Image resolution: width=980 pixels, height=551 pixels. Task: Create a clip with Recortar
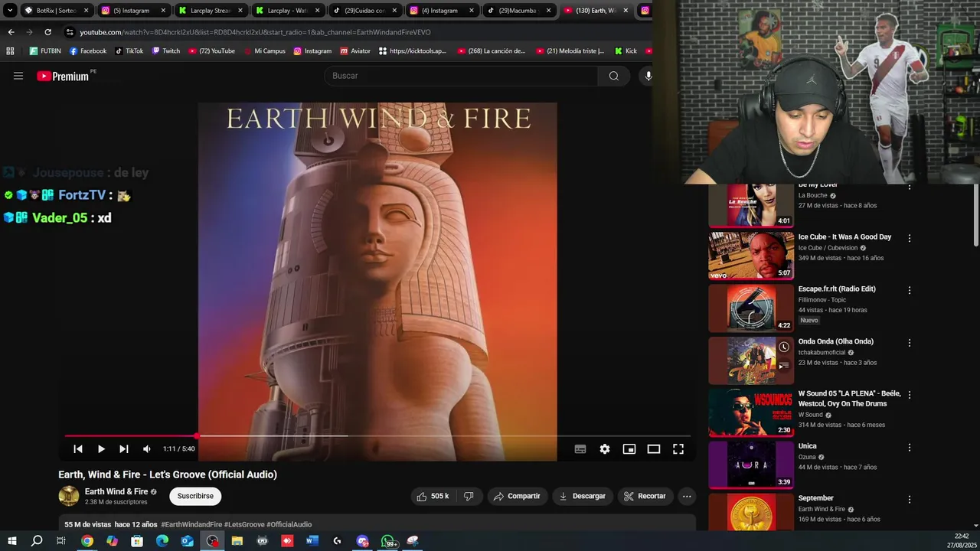pos(645,496)
